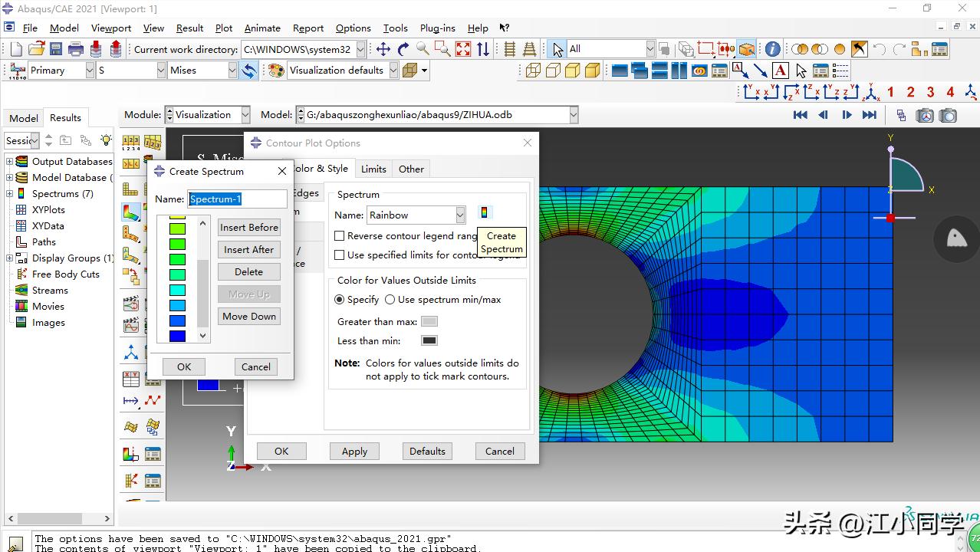Click the Query information icon
980x552 pixels.
click(772, 49)
